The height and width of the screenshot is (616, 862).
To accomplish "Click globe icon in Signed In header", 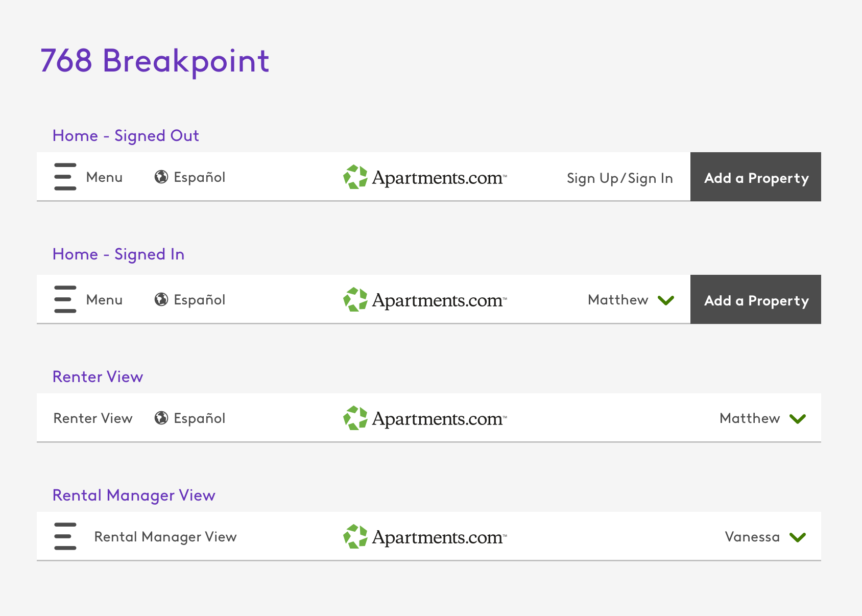I will pyautogui.click(x=161, y=299).
